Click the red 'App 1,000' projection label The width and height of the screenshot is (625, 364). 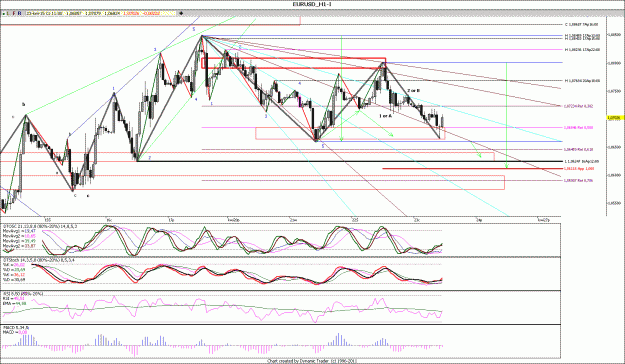tap(579, 169)
